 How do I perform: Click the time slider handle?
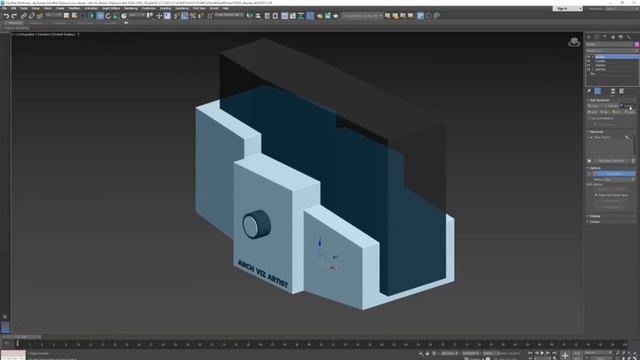22,337
